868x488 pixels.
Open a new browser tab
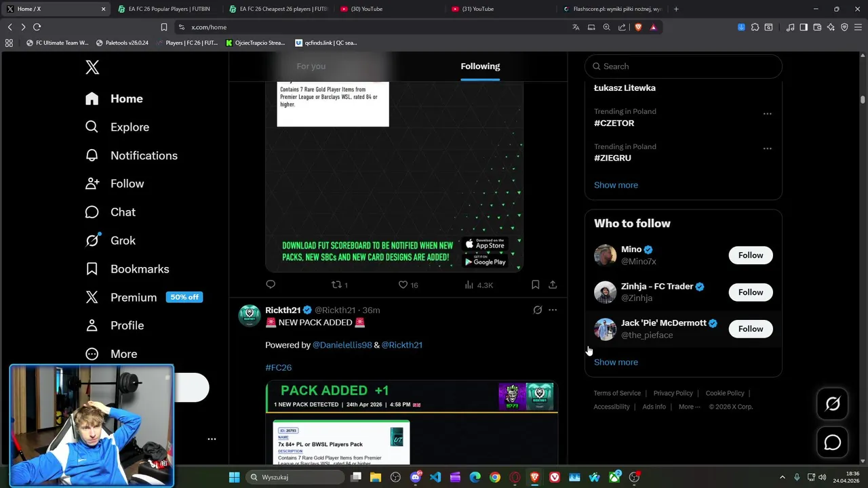pyautogui.click(x=676, y=9)
